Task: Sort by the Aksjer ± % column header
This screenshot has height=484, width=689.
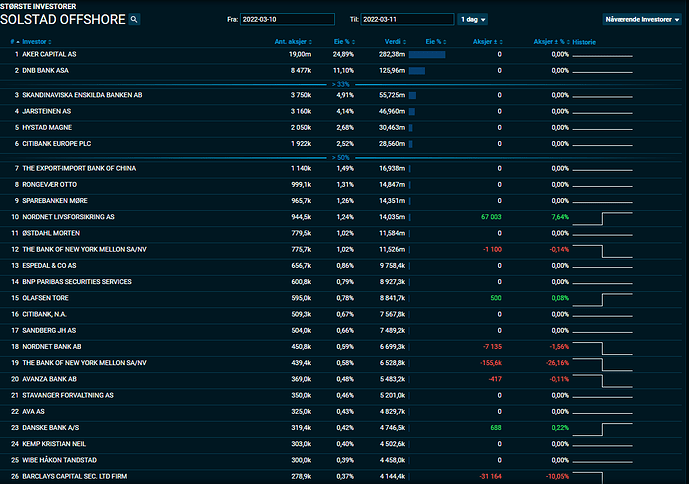Action: pos(551,42)
